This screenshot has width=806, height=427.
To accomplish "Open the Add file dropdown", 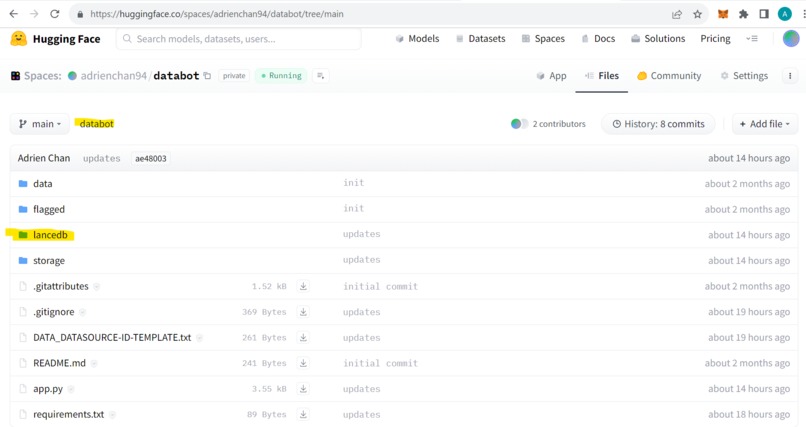I will (765, 124).
